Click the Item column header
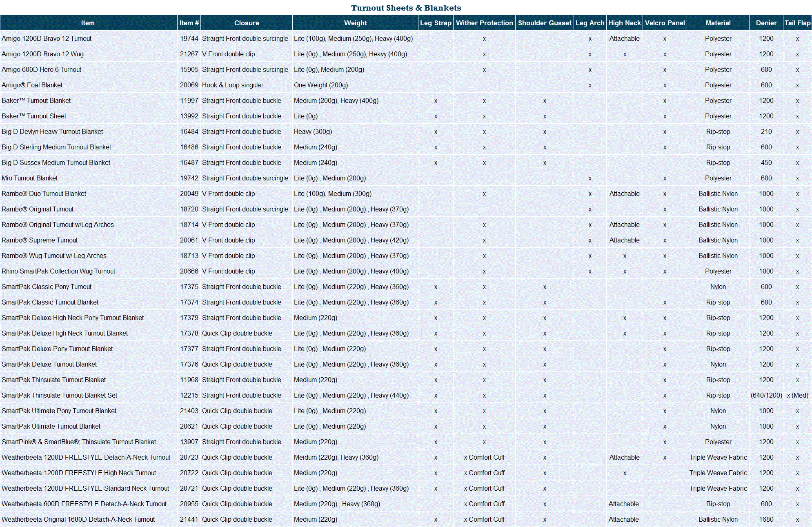The width and height of the screenshot is (812, 527). (x=88, y=23)
